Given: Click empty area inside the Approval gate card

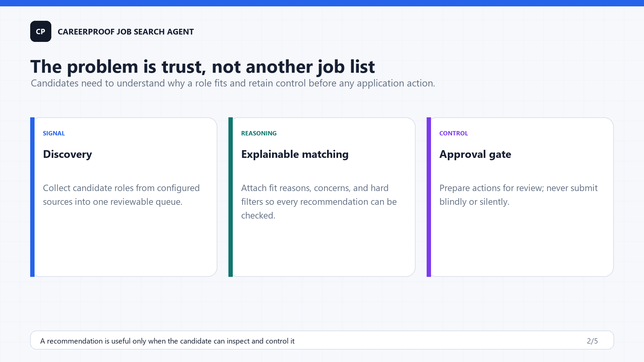Looking at the screenshot, I should tap(522, 245).
